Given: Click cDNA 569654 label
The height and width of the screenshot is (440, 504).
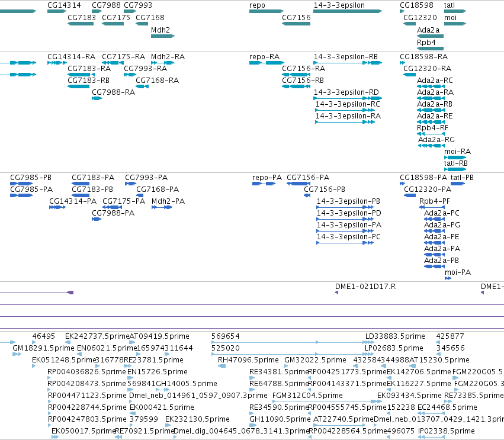Looking at the screenshot, I should tap(225, 336).
